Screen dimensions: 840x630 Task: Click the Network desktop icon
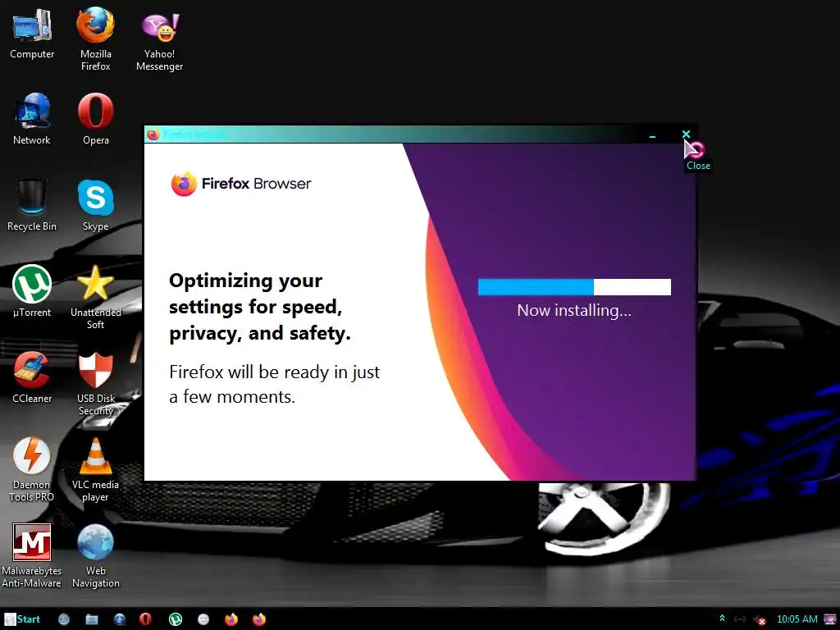pos(32,119)
